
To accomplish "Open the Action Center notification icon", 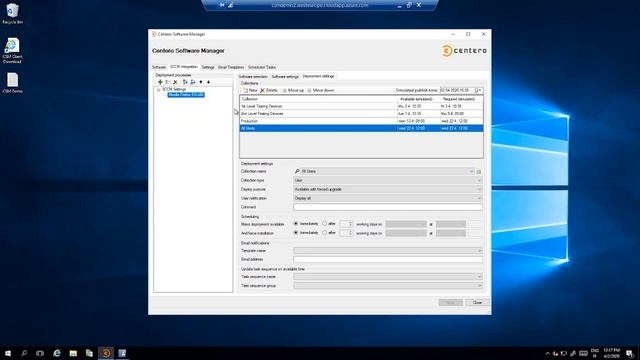I will click(630, 353).
